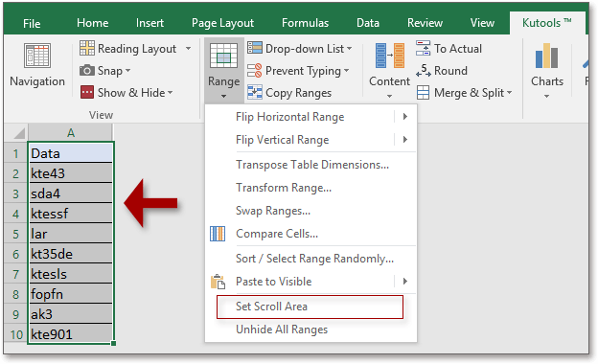Click the Copy Ranges button label
Screen dimensions: 598x364
(298, 93)
